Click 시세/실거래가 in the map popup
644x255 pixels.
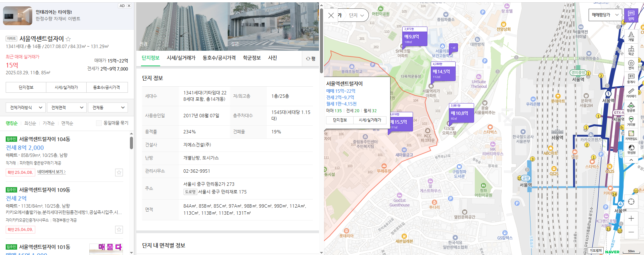pos(370,120)
